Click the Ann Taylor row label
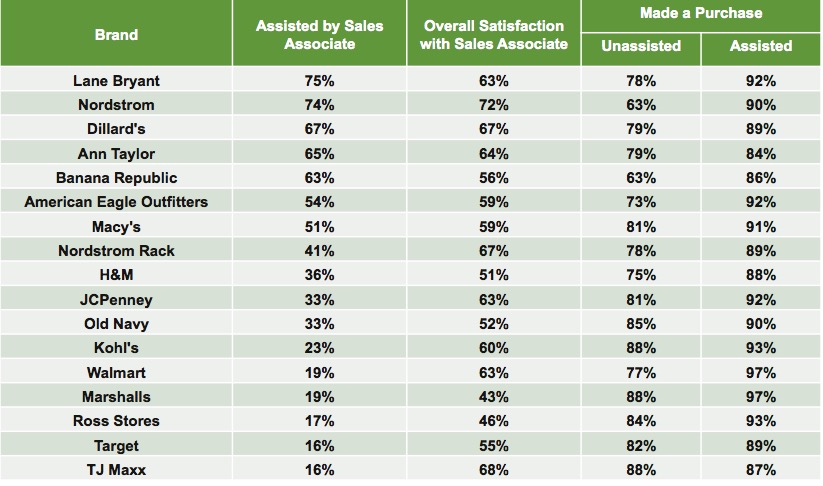Image resolution: width=823 pixels, height=486 pixels. pyautogui.click(x=116, y=153)
